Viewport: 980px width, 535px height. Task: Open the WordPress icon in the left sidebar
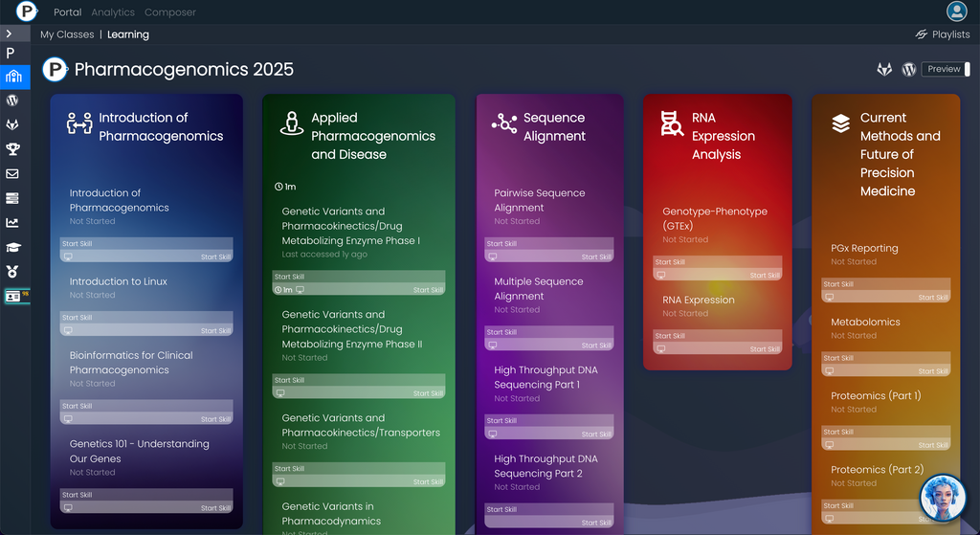pyautogui.click(x=12, y=100)
